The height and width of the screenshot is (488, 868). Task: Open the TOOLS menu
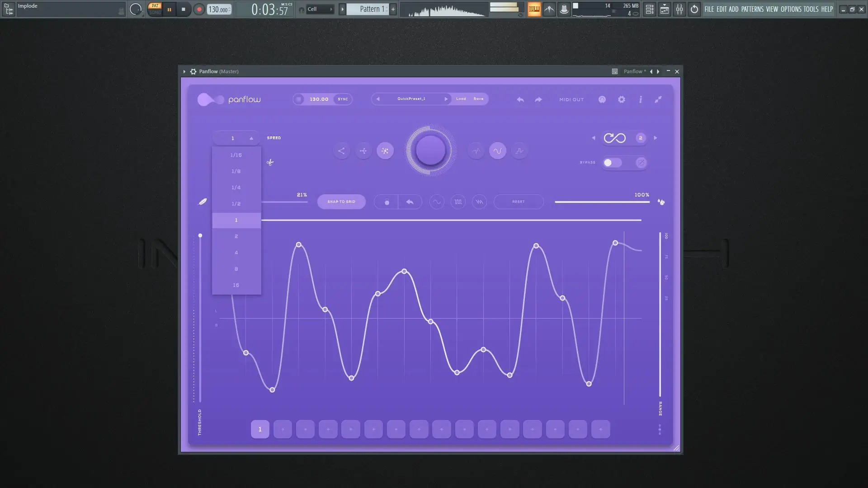coord(811,9)
